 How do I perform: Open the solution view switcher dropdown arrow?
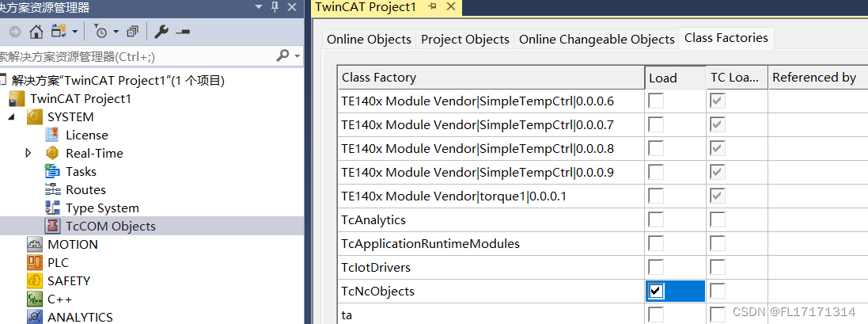(74, 32)
